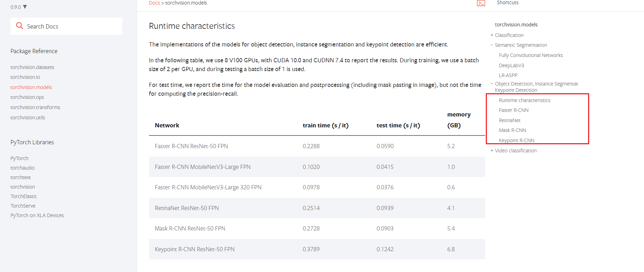Go to PyTorch on XLA Devices
Image resolution: width=644 pixels, height=272 pixels.
coord(37,215)
